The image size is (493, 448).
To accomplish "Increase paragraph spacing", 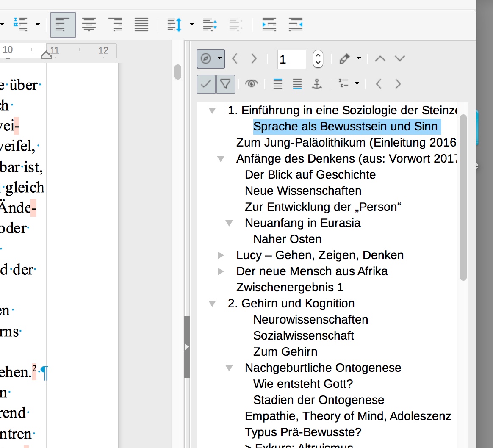I will [210, 25].
